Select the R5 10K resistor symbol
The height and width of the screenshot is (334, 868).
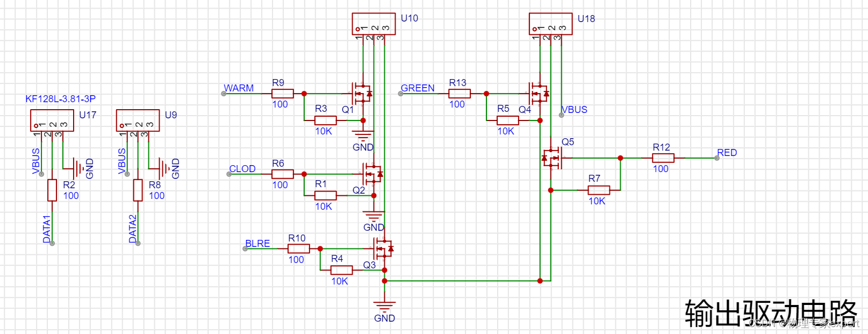507,120
